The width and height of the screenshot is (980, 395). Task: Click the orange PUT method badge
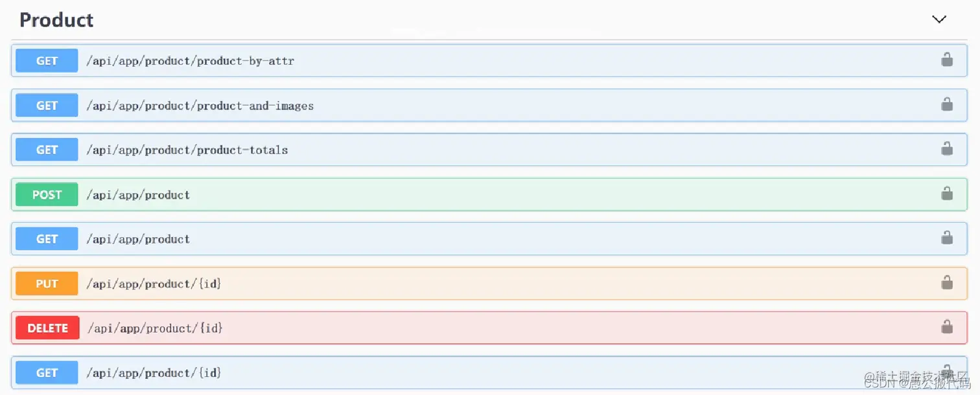[47, 284]
